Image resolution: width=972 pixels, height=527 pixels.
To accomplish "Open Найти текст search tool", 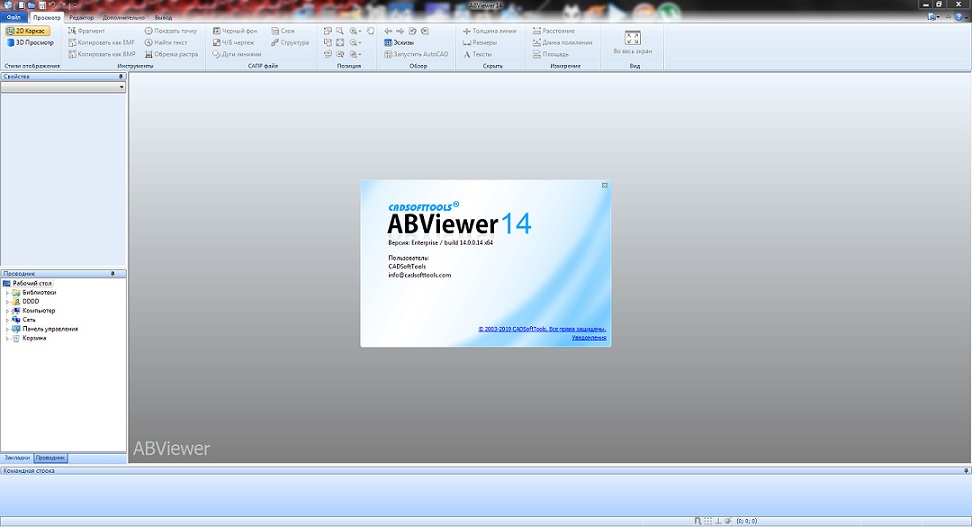I will pyautogui.click(x=166, y=42).
